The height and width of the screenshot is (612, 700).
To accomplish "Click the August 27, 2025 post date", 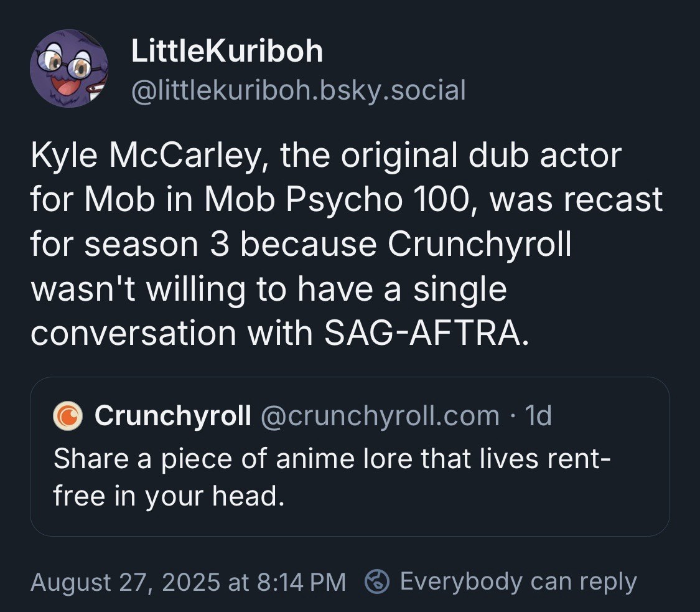I will [124, 581].
